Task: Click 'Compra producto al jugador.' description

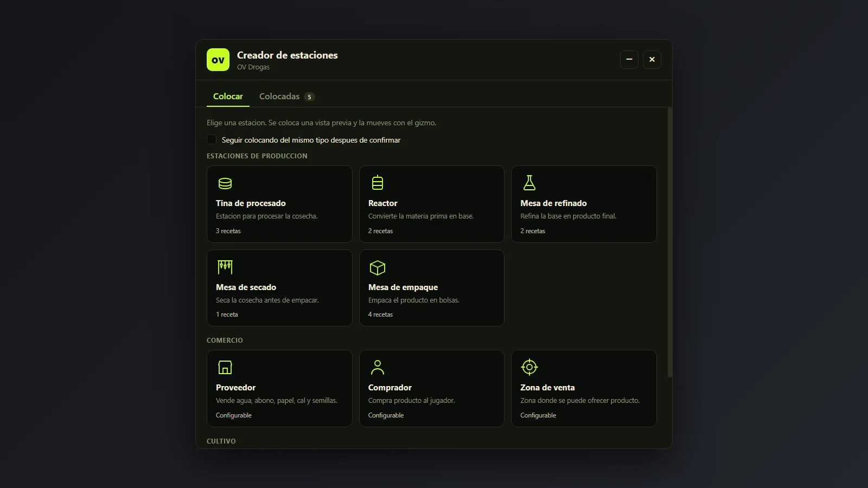Action: (x=412, y=401)
